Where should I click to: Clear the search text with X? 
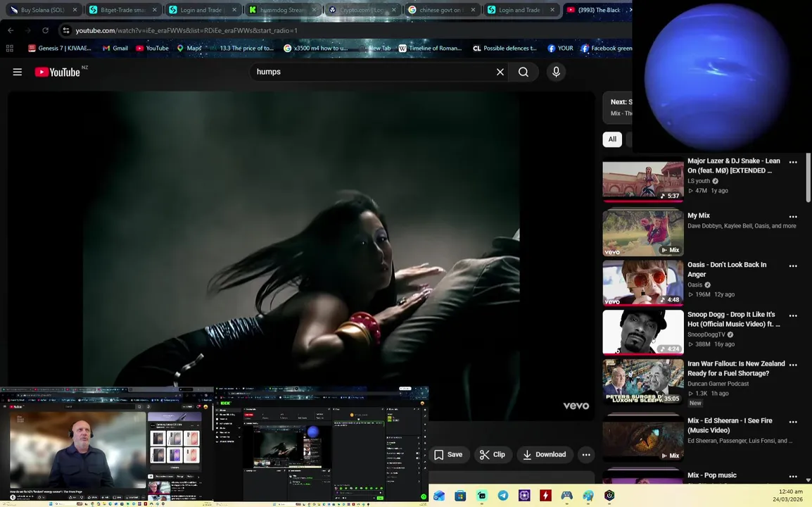tap(500, 72)
